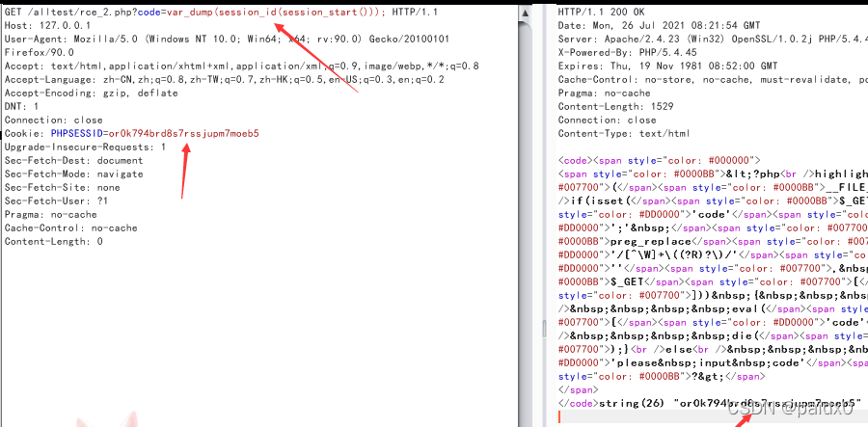Click Pragma: no-cache in the response pane

coord(605,93)
